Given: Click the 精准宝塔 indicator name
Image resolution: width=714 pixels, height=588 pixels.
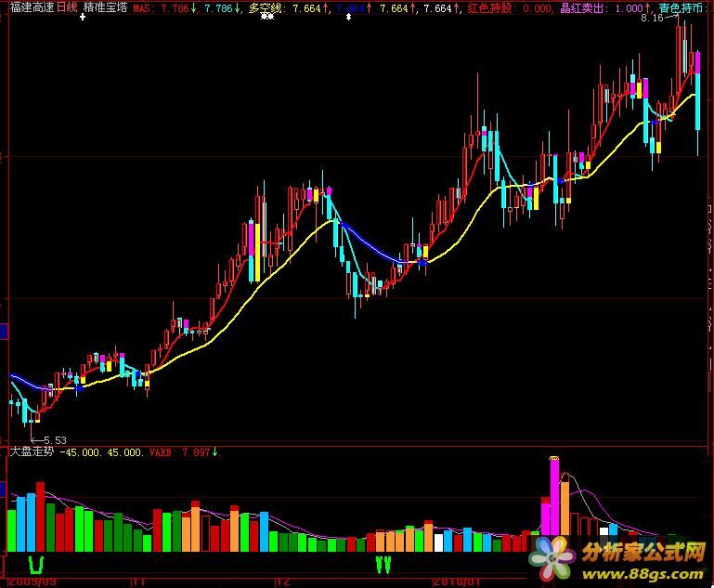Looking at the screenshot, I should (x=105, y=7).
